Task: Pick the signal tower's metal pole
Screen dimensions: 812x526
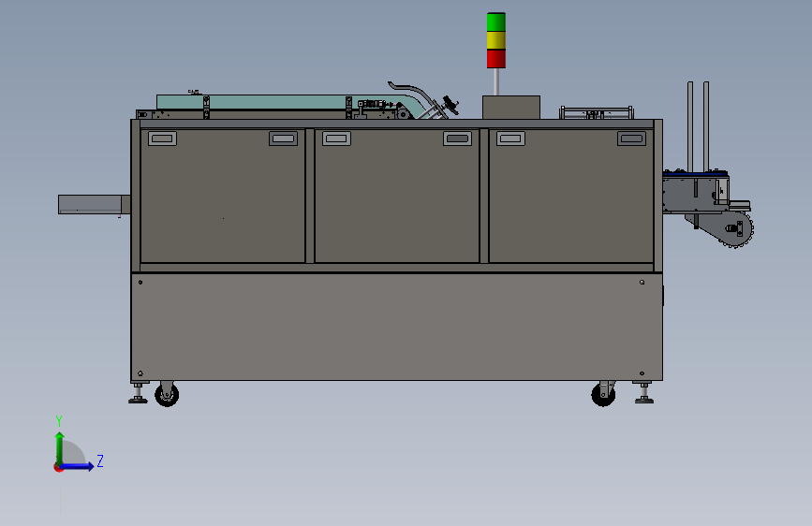Action: pos(496,81)
